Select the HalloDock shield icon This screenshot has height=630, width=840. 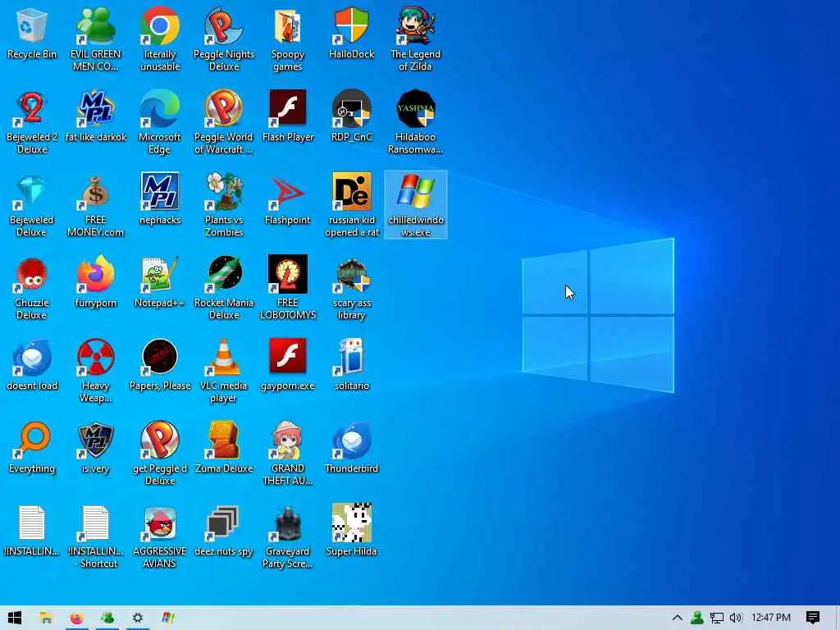(351, 32)
